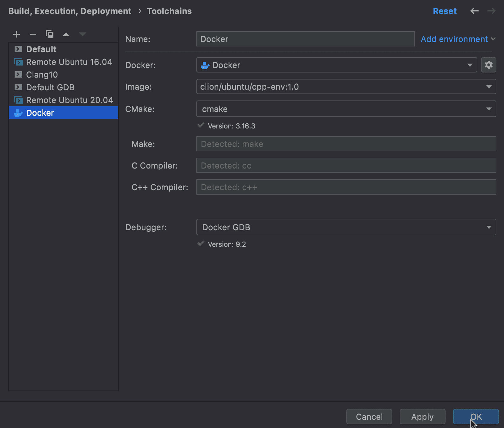Screen dimensions: 504x428
Task: Click the Default toolchain icon
Action: (18, 49)
